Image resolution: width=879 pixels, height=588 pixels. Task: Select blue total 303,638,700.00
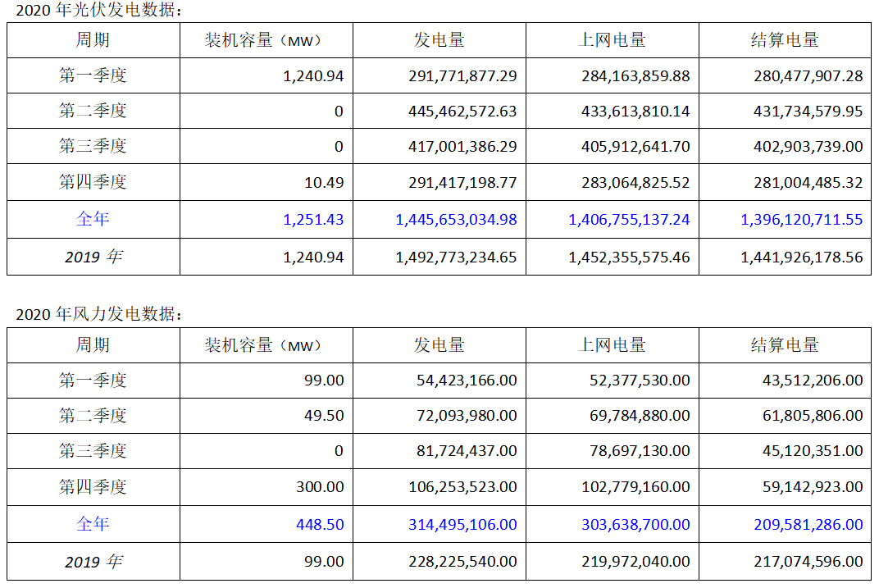[635, 524]
